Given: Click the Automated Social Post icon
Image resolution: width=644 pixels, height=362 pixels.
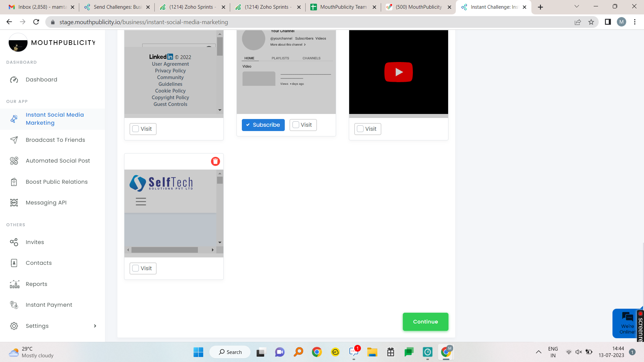Looking at the screenshot, I should (x=14, y=161).
